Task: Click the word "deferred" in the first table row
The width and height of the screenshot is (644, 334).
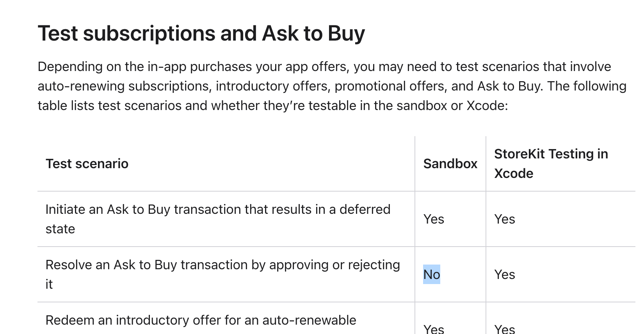Action: [x=365, y=210]
